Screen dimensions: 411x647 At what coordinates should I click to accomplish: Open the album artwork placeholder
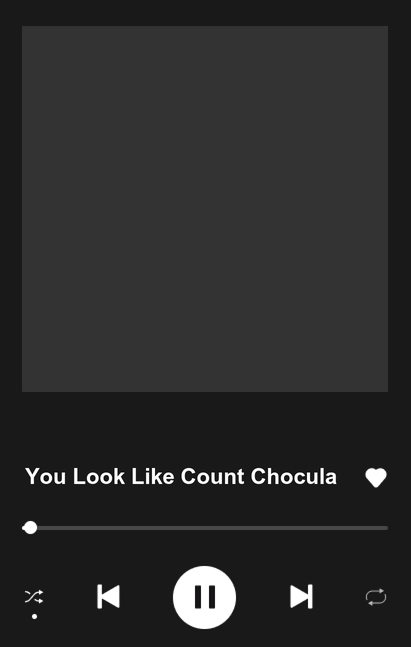[x=205, y=209]
